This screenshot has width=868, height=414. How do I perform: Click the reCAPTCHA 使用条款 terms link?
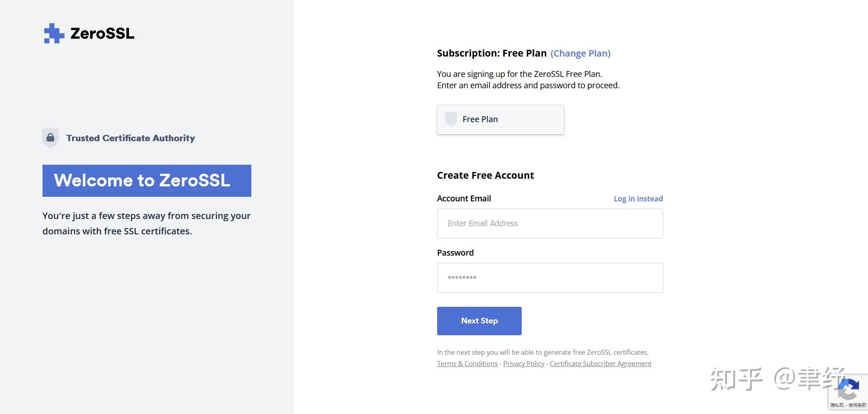click(857, 405)
